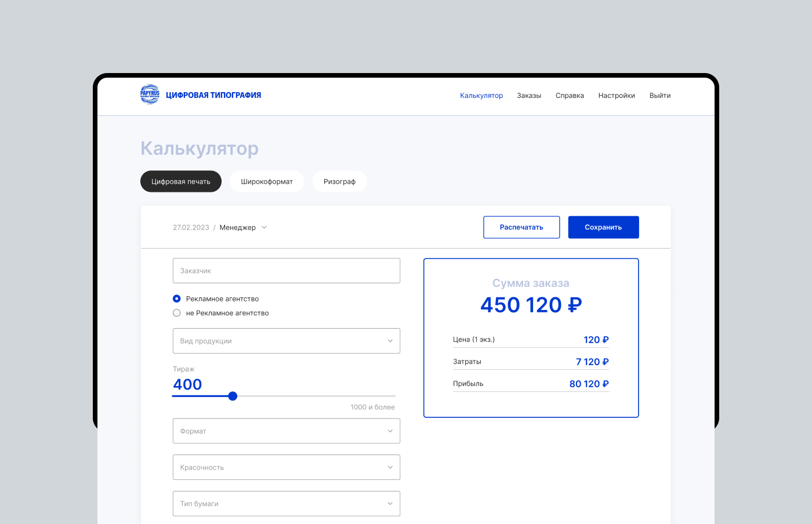Select the Рекламное агентство radio button
This screenshot has height=524, width=812.
tap(177, 299)
